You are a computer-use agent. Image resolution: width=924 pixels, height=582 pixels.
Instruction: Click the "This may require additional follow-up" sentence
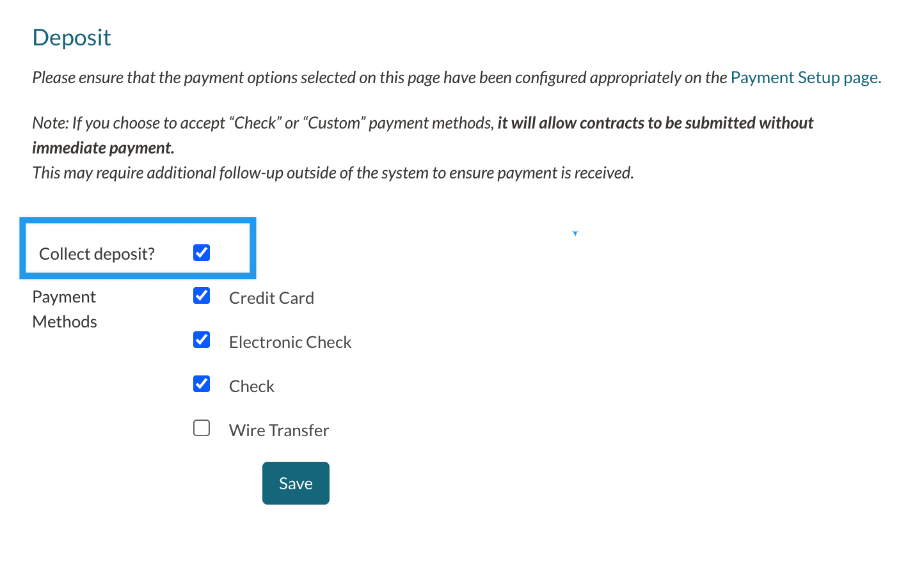pos(333,173)
